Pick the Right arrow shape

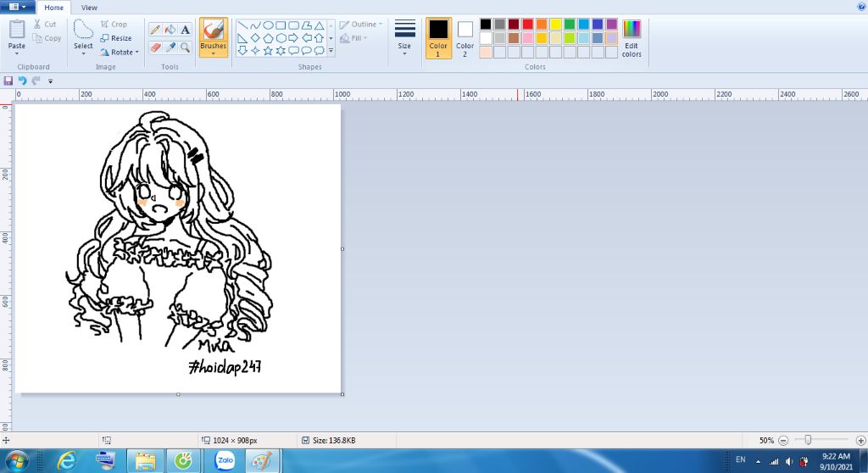pos(293,38)
